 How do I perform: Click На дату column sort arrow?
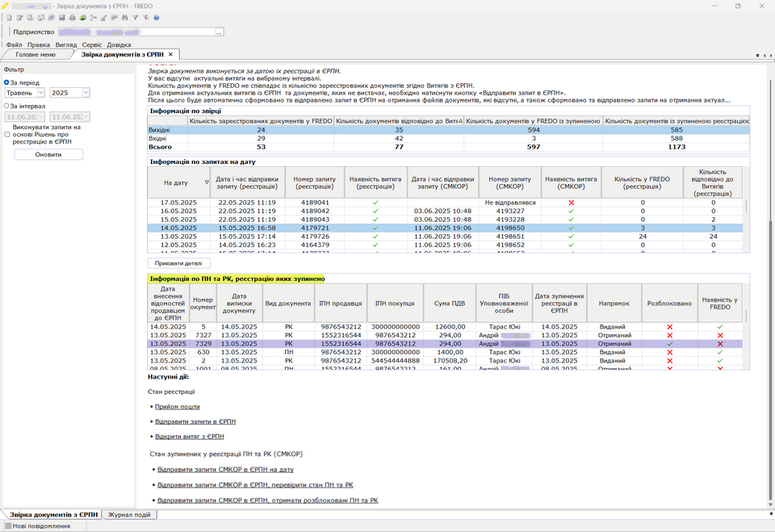coord(207,182)
